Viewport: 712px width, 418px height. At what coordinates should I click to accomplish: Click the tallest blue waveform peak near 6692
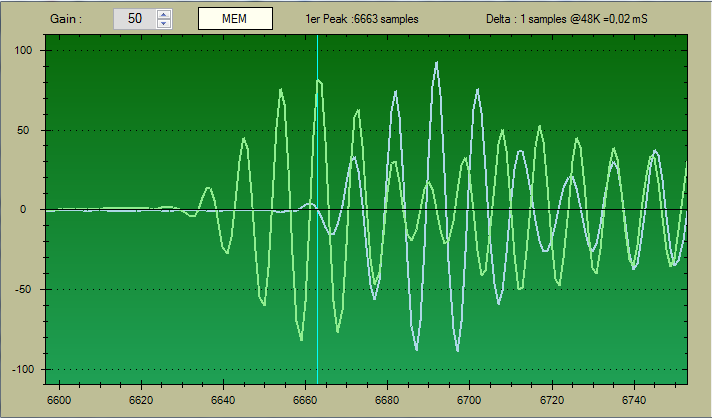(436, 63)
